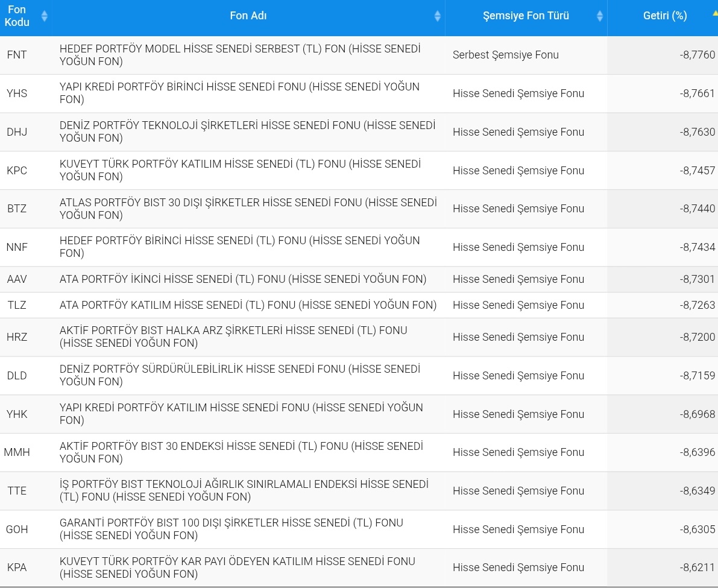Click return value -8,6968

click(x=698, y=414)
